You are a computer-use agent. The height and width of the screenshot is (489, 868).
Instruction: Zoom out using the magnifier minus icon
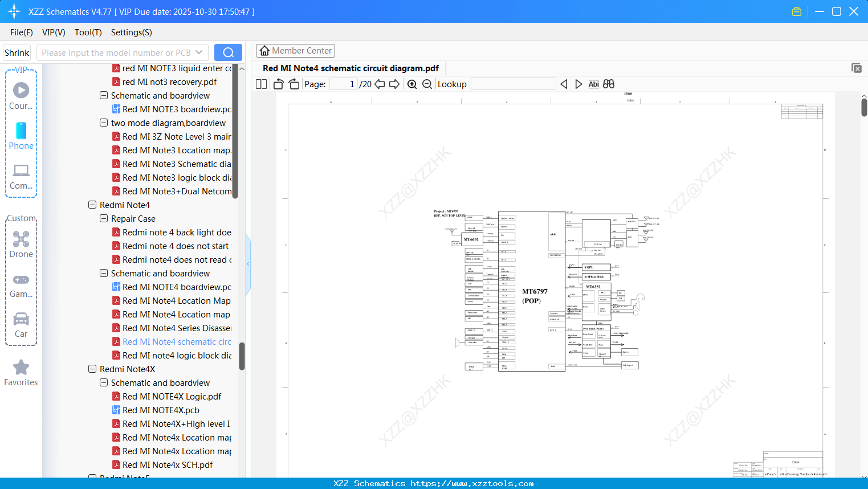[x=426, y=84]
